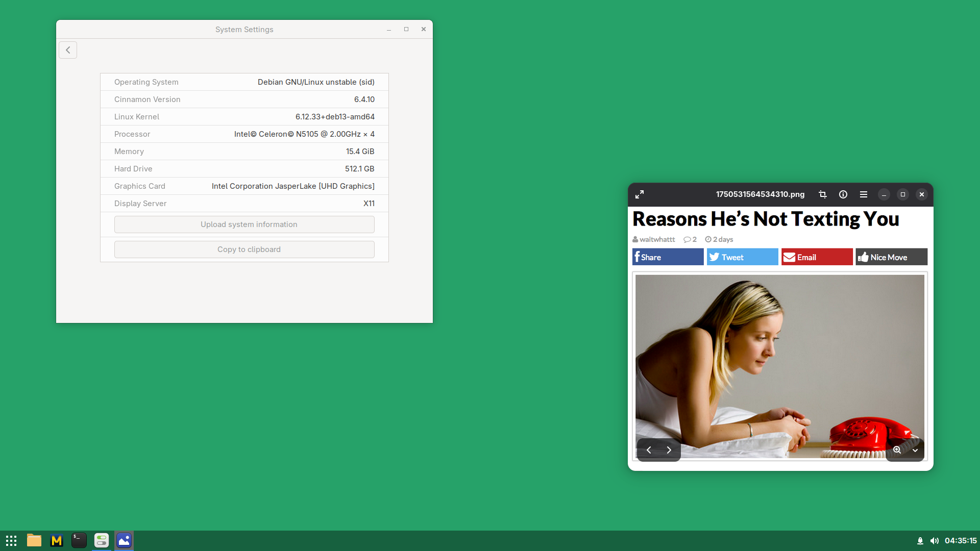
Task: Minimize the System Settings window
Action: [389, 30]
